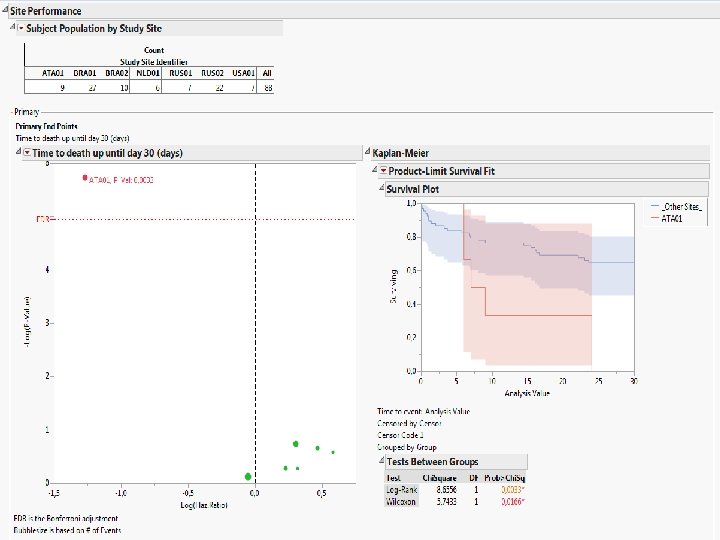The height and width of the screenshot is (540, 720).
Task: Click the All column header
Action: pyautogui.click(x=267, y=73)
